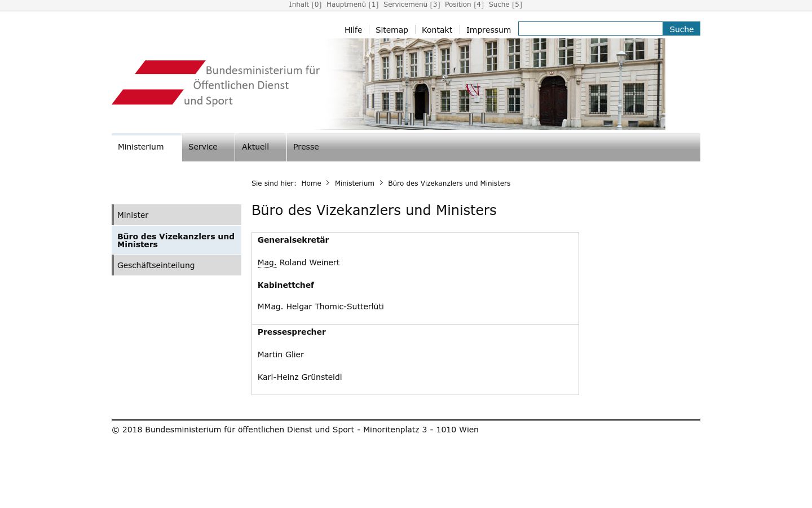This screenshot has height=508, width=812.
Task: Click the Suche button
Action: click(681, 29)
